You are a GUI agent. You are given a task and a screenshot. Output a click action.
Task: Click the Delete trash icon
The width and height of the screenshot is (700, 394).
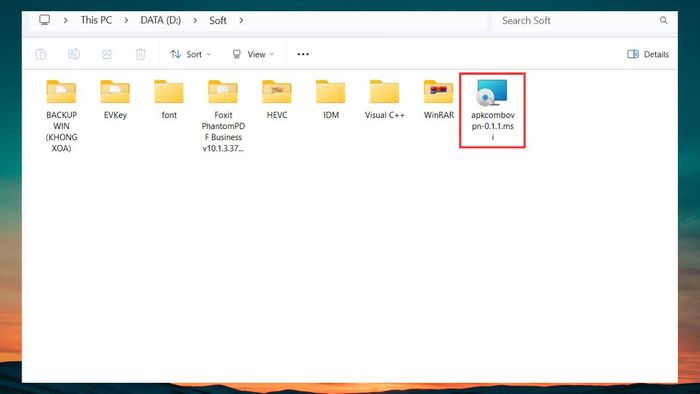point(141,54)
